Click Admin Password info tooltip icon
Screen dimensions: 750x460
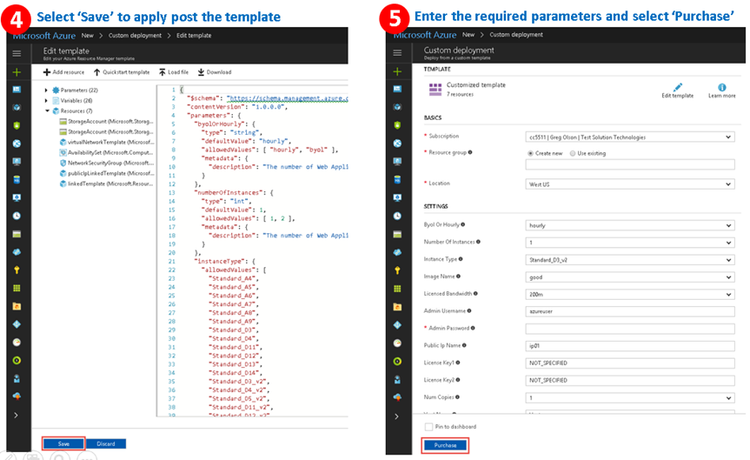473,328
